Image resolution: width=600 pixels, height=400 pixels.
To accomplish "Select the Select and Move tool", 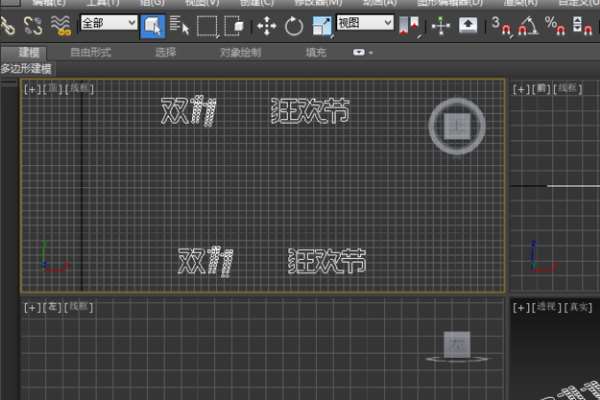I will coord(267,26).
